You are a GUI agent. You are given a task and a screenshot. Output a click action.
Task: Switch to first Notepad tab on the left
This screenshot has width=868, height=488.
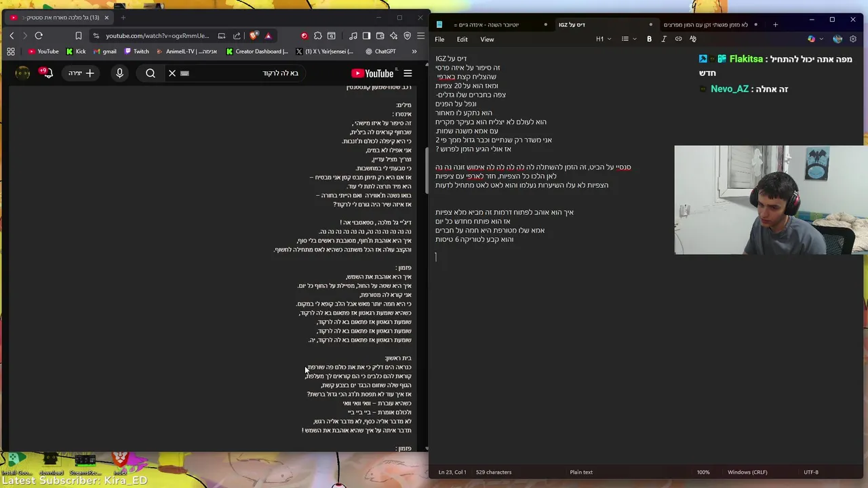tap(491, 25)
